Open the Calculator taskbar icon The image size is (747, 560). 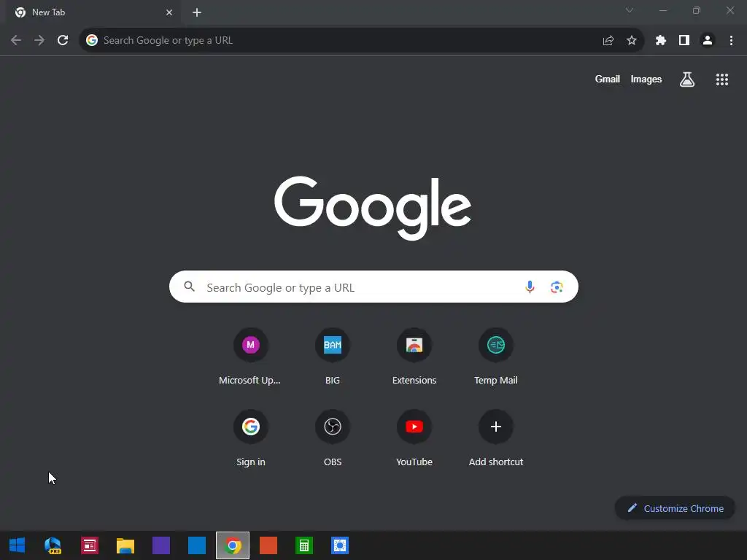click(x=304, y=545)
